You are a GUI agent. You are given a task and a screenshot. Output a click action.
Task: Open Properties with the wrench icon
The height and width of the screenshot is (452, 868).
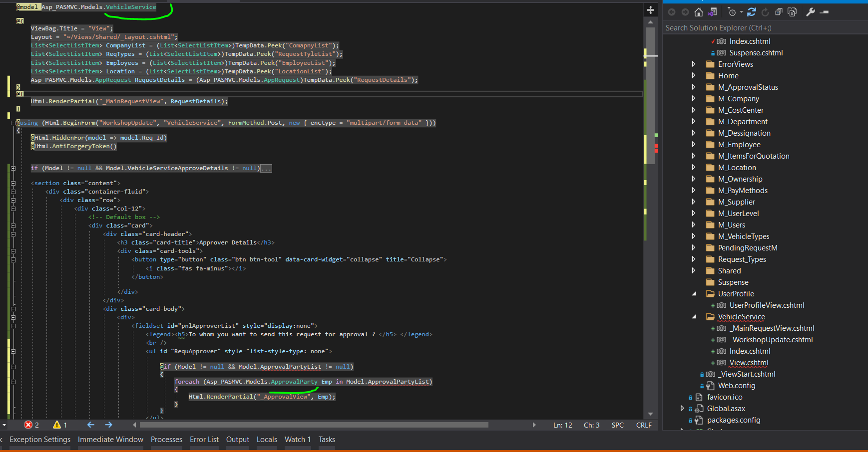pyautogui.click(x=811, y=12)
